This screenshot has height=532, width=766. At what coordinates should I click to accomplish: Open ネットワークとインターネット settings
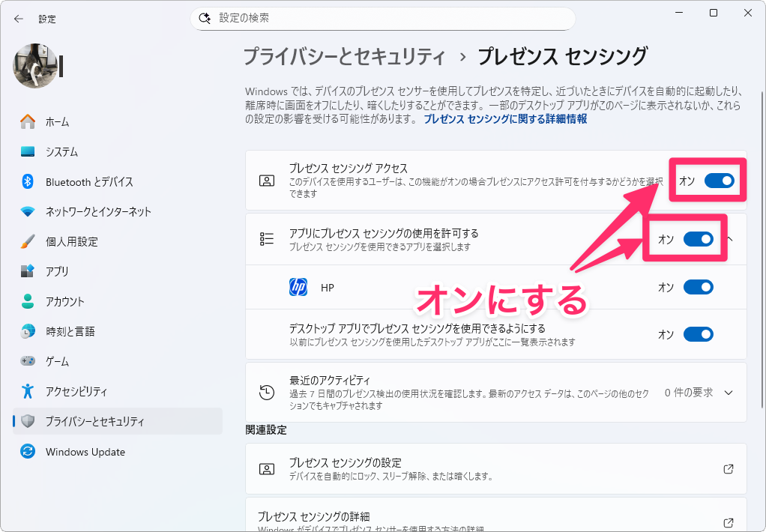[97, 212]
